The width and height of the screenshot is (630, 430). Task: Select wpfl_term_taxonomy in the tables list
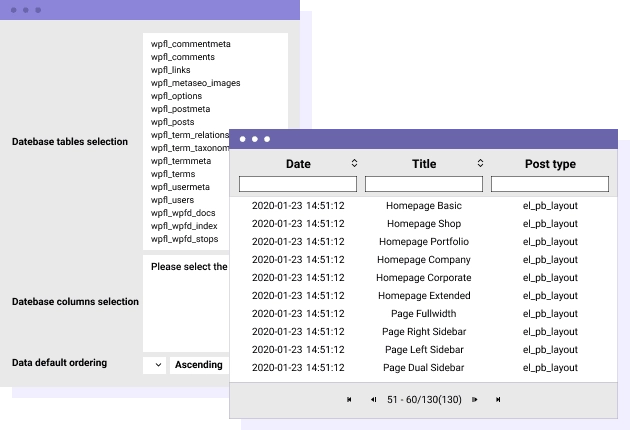pyautogui.click(x=190, y=148)
